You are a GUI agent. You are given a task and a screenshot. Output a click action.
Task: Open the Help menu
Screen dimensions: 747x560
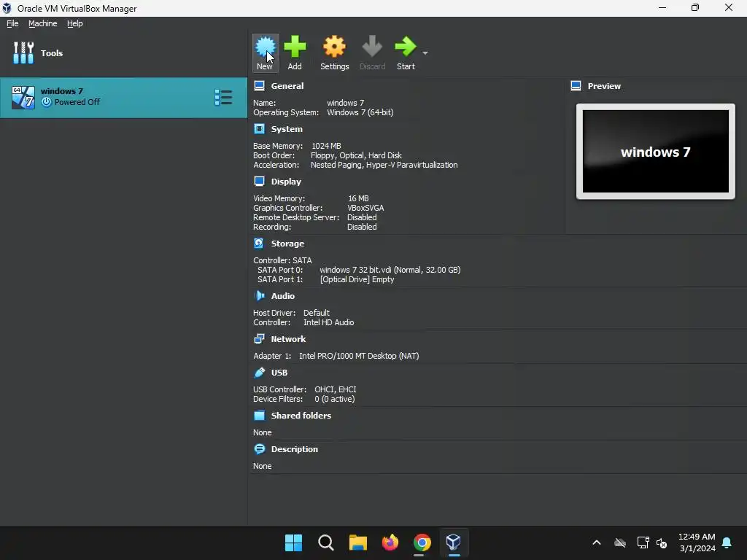click(x=75, y=23)
